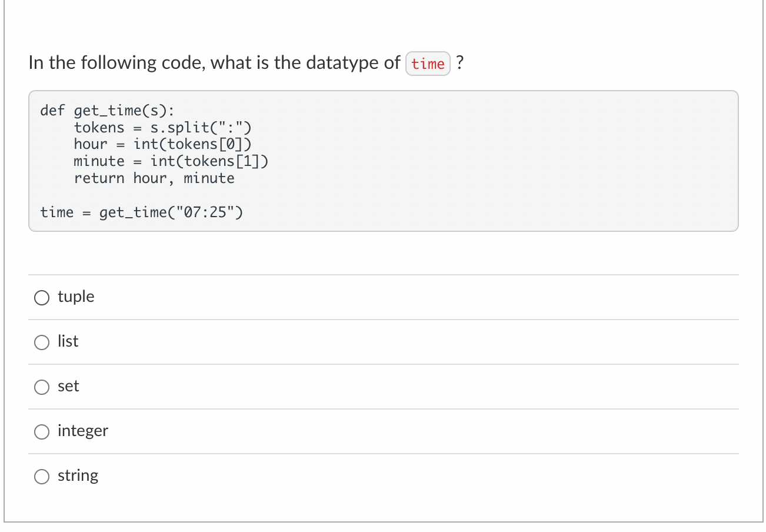This screenshot has width=766, height=532.
Task: Select the tuple answer radio button
Action: 41,298
